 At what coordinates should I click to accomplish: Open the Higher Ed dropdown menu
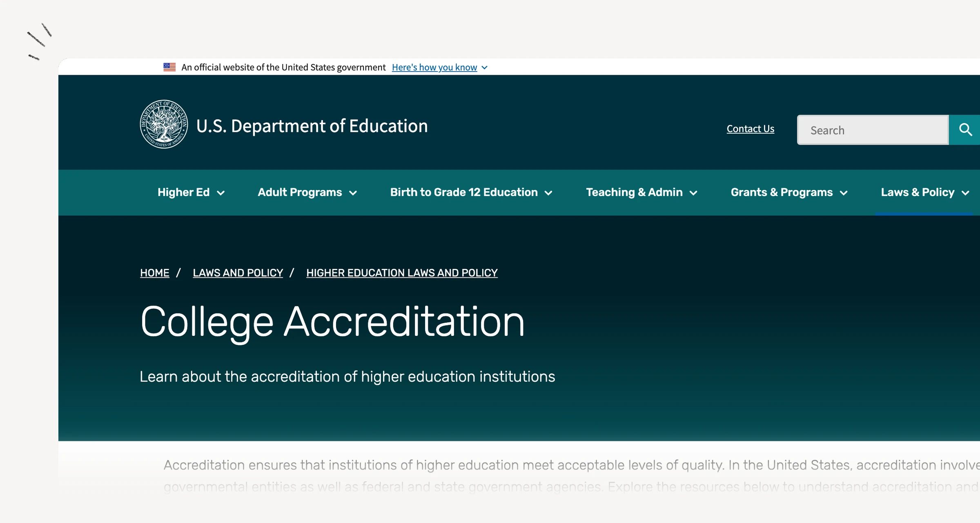pyautogui.click(x=191, y=192)
